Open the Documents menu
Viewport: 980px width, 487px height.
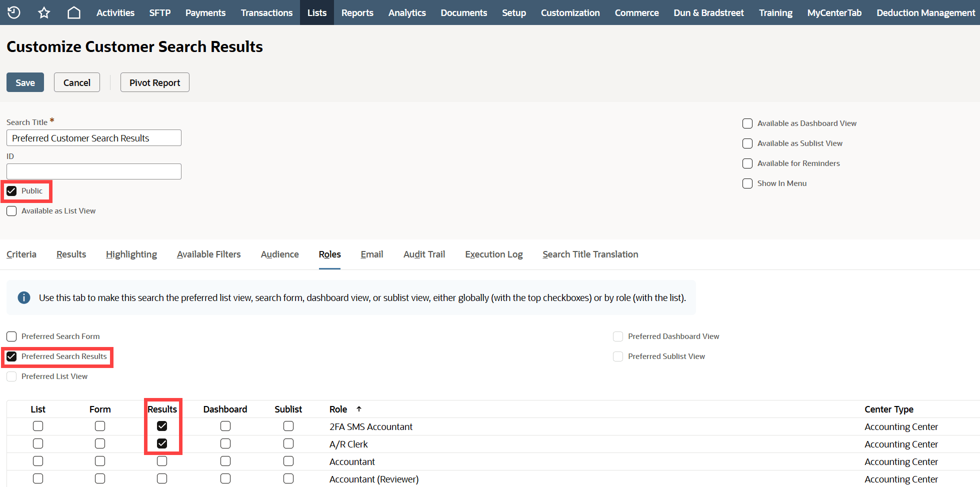pyautogui.click(x=464, y=12)
